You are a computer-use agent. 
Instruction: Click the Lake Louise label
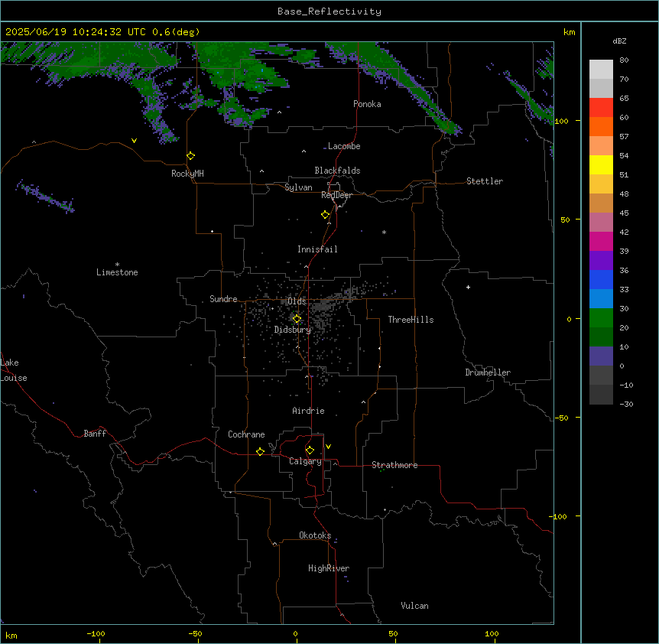point(14,370)
